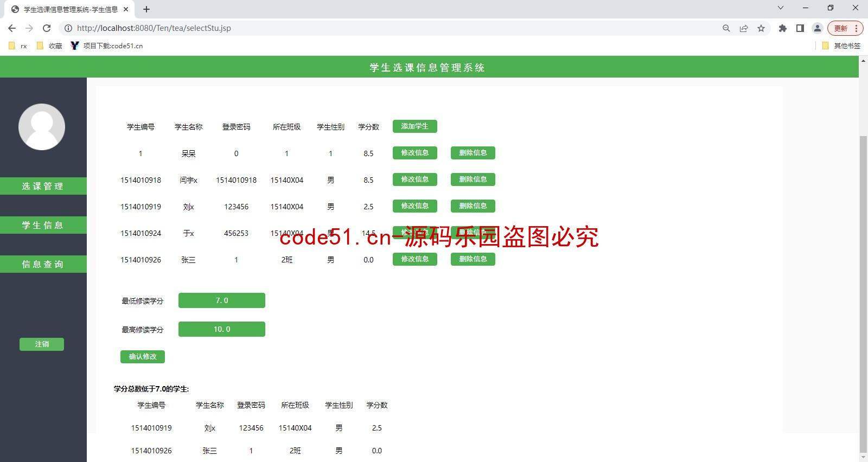Click 删除信息 for student 张三
This screenshot has height=462, width=868.
click(473, 259)
